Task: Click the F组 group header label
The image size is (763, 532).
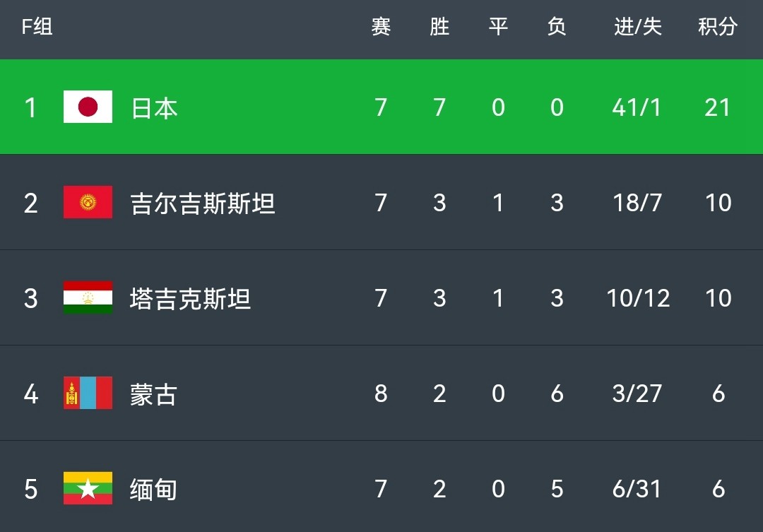Action: coord(37,26)
